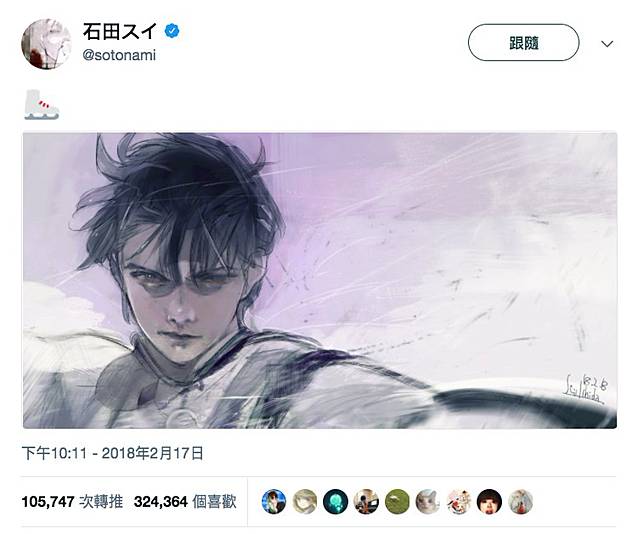
Task: Click the fourth liker avatar in row
Action: point(366,502)
